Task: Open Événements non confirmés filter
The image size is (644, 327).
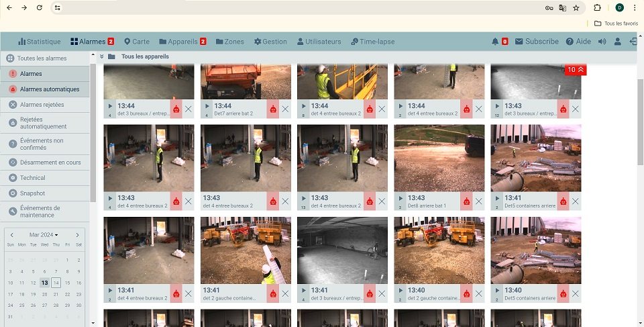Action: tap(45, 144)
